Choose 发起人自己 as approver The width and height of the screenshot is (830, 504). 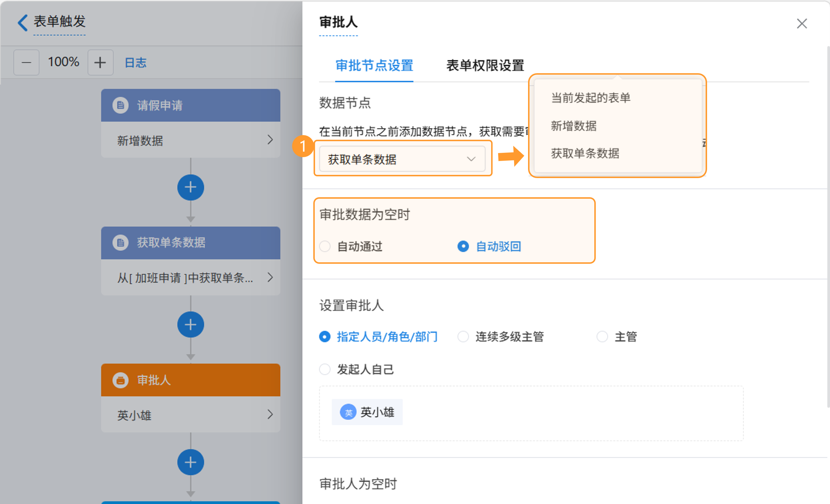pos(325,369)
